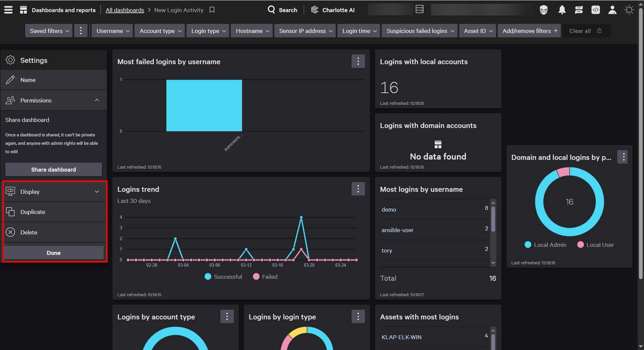This screenshot has width=644, height=350.
Task: Click the user profile icon
Action: (612, 10)
